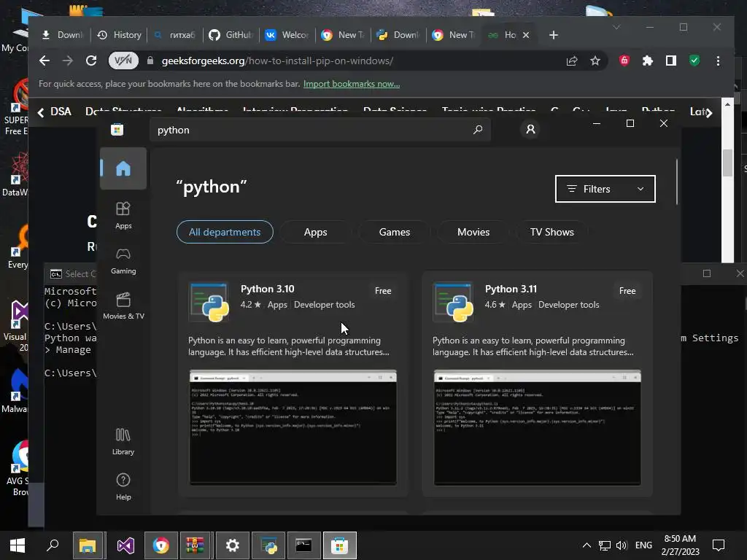Select the Games filter chip
Viewport: 747px width, 560px height.
click(395, 232)
